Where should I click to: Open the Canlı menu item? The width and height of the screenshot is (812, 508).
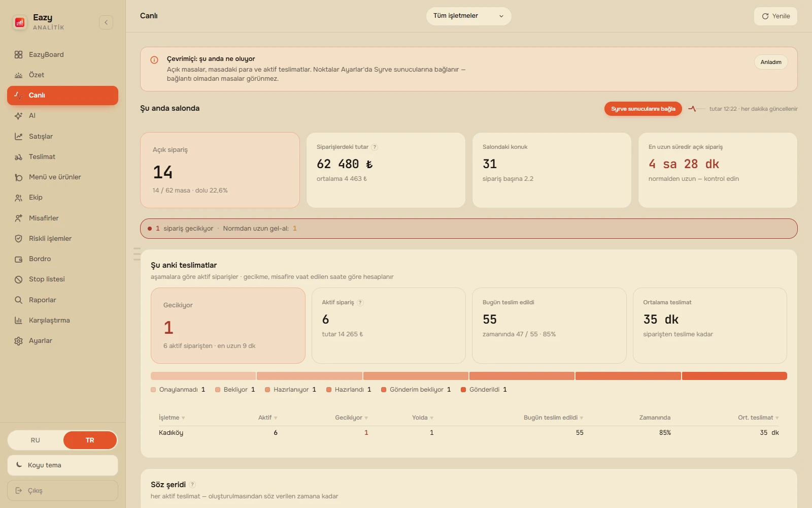(62, 96)
